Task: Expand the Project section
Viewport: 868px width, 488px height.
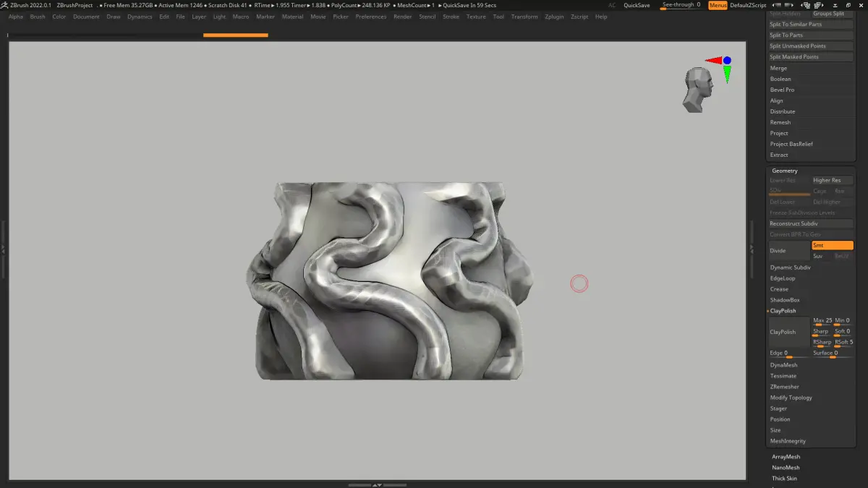Action: (x=779, y=133)
